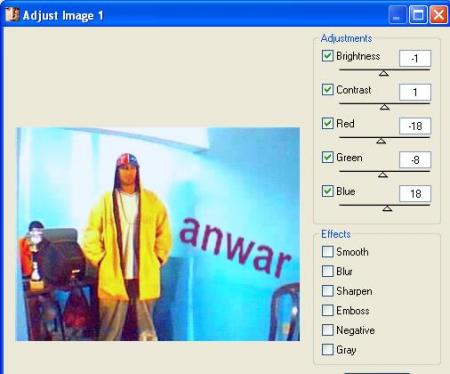Enable the Smooth effect
The width and height of the screenshot is (450, 374).
pos(327,252)
